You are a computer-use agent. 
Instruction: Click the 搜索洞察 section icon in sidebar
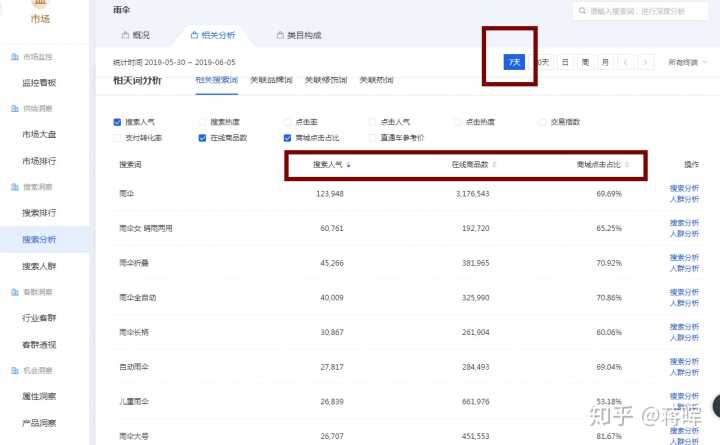click(14, 187)
